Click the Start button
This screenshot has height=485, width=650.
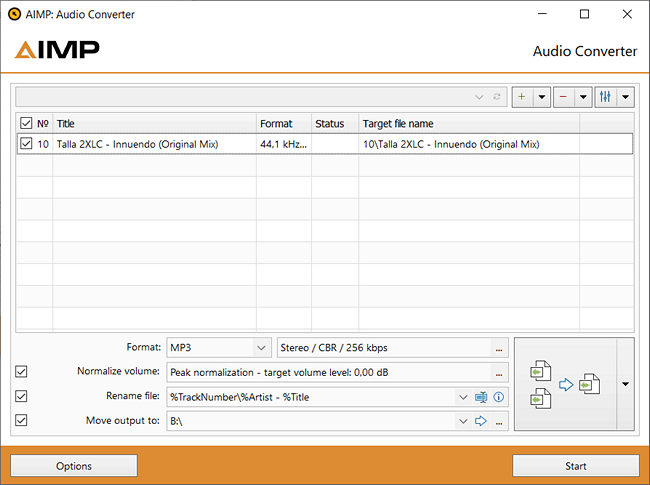[576, 466]
